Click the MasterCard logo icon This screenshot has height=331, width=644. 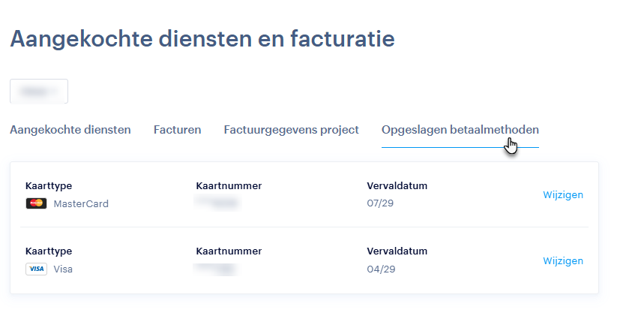pyautogui.click(x=36, y=203)
